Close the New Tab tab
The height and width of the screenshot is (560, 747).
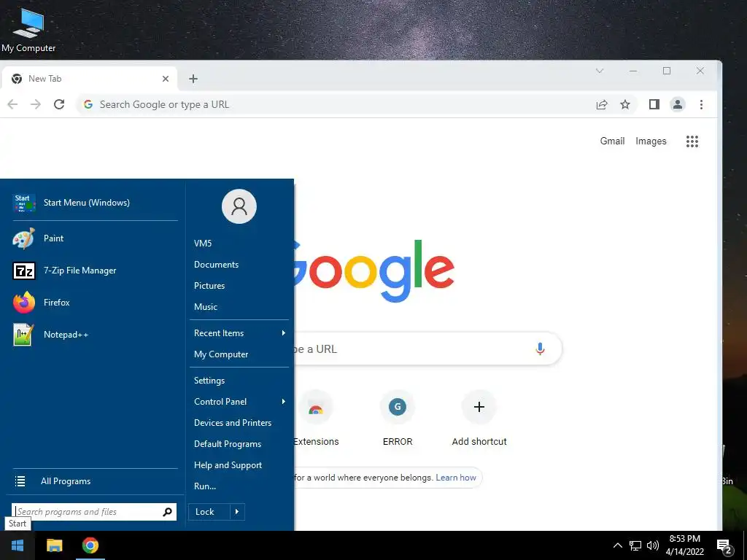166,79
